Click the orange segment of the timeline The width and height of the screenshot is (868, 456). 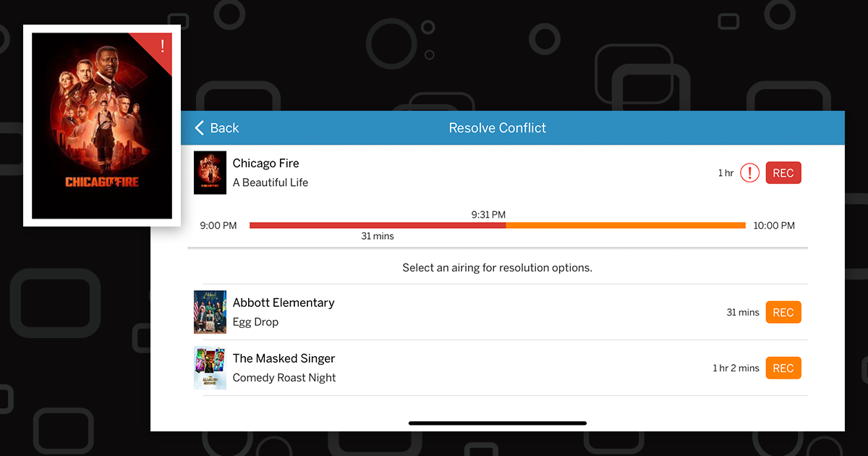tap(626, 226)
